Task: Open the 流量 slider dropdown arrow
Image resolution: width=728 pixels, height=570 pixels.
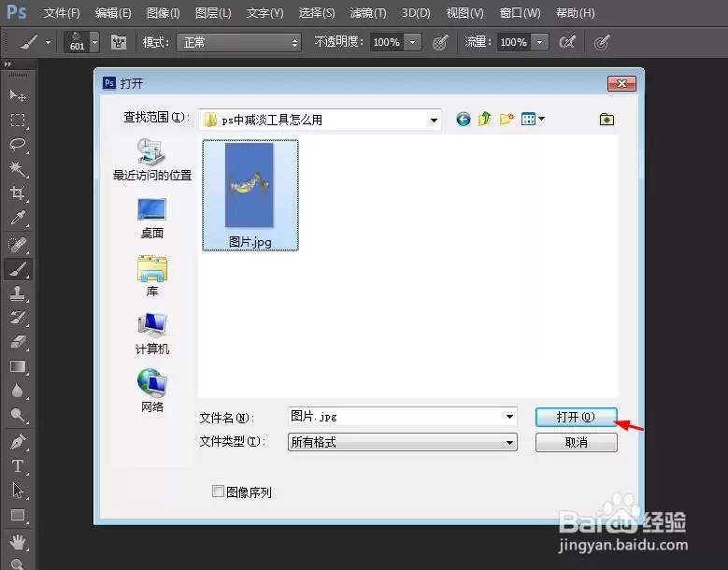Action: tap(539, 42)
